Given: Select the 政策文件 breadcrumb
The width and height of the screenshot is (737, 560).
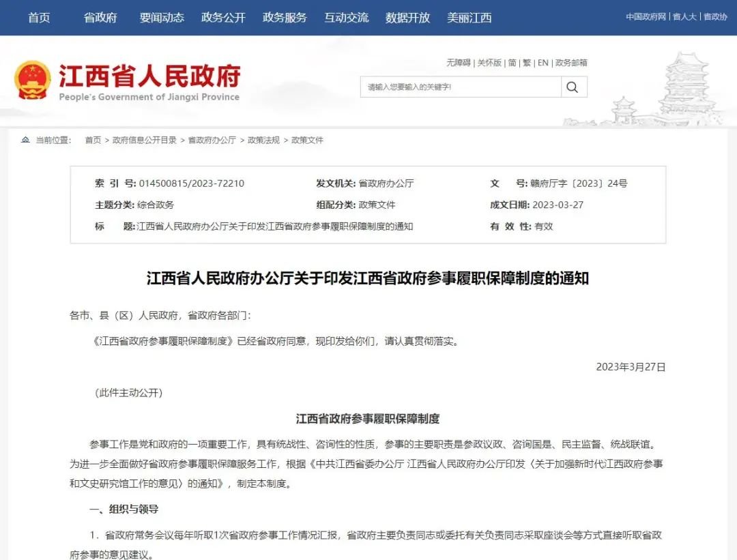Looking at the screenshot, I should click(307, 140).
